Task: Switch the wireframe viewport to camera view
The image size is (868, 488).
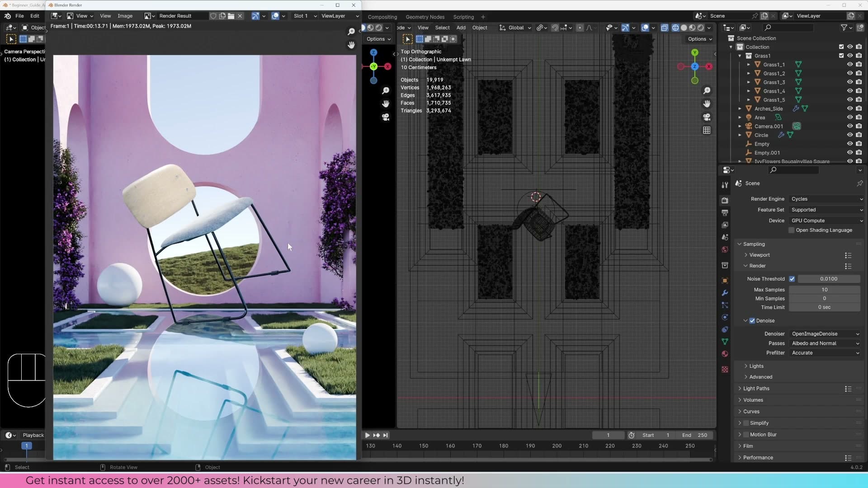Action: pos(707,117)
